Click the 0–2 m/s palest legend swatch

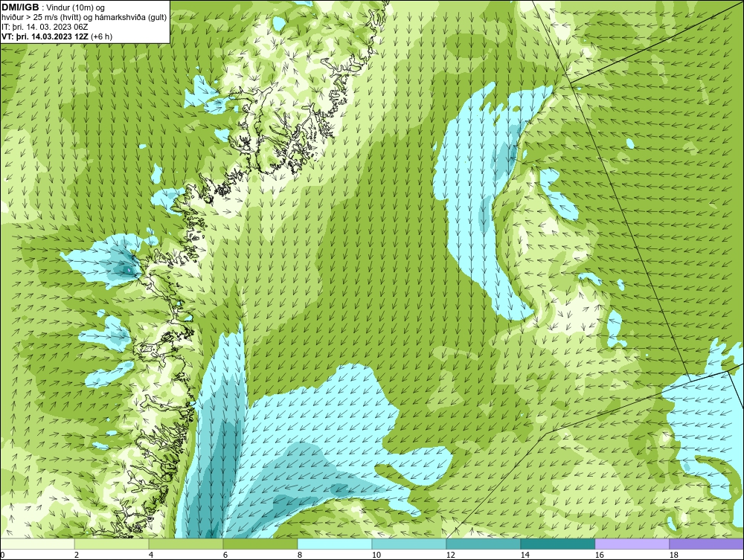(x=37, y=544)
